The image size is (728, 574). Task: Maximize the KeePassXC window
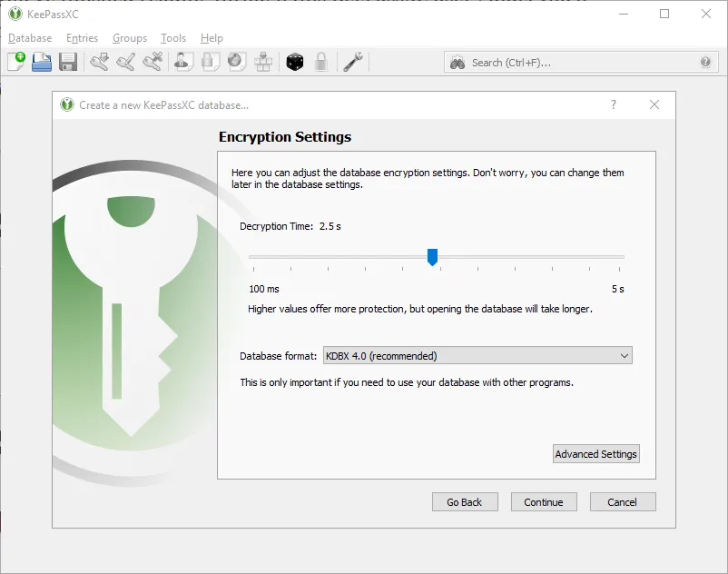click(x=664, y=14)
